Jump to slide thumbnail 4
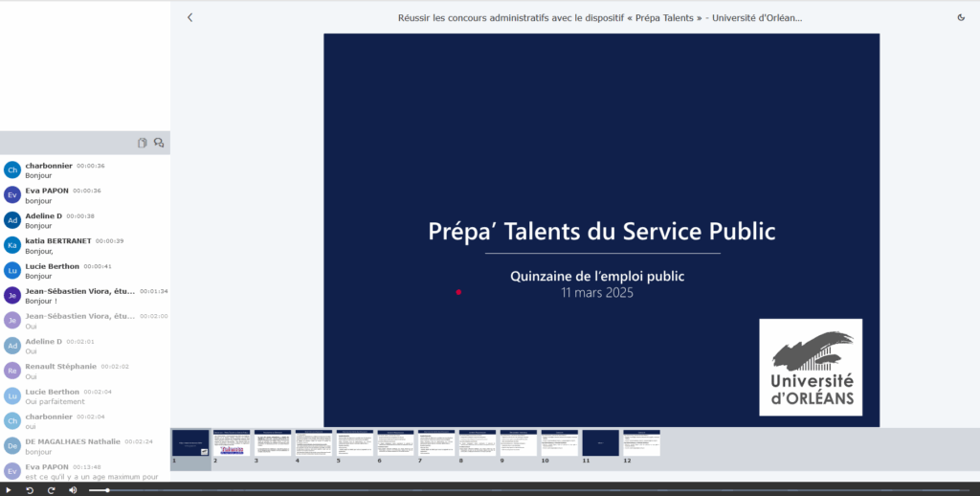Image resolution: width=980 pixels, height=496 pixels. pos(314,442)
